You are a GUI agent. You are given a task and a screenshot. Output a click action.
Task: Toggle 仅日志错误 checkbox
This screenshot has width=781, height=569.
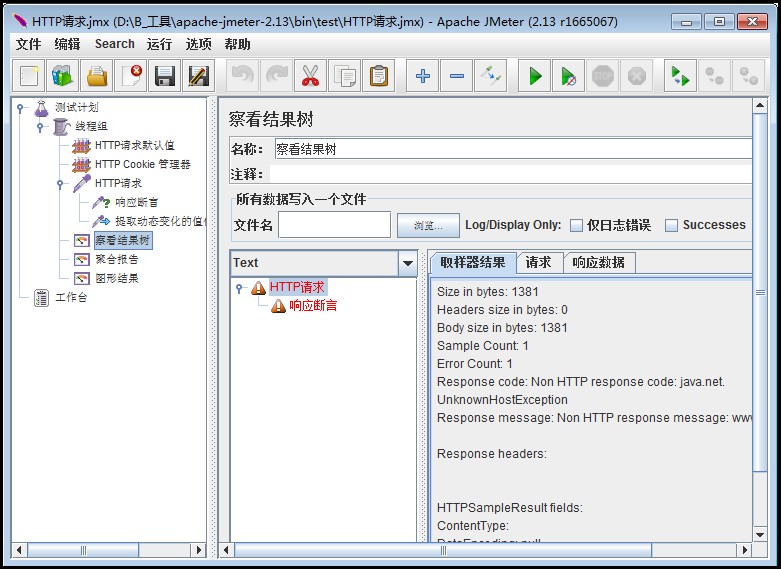pos(576,225)
